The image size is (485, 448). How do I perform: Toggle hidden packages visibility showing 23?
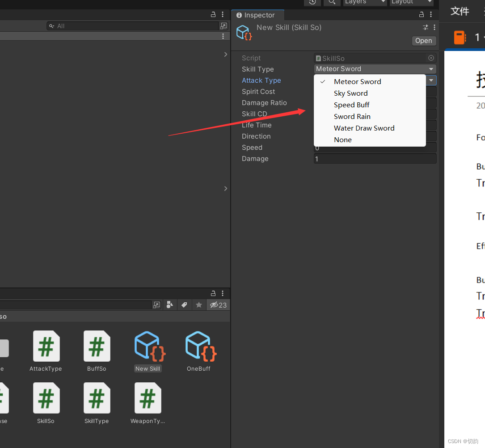pyautogui.click(x=218, y=305)
